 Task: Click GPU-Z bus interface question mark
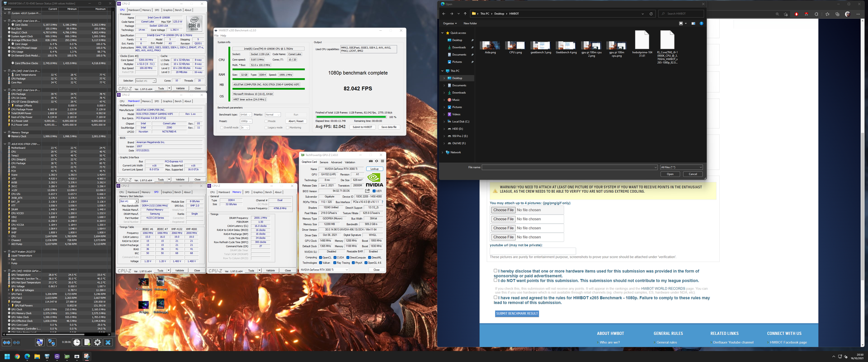pyautogui.click(x=382, y=202)
